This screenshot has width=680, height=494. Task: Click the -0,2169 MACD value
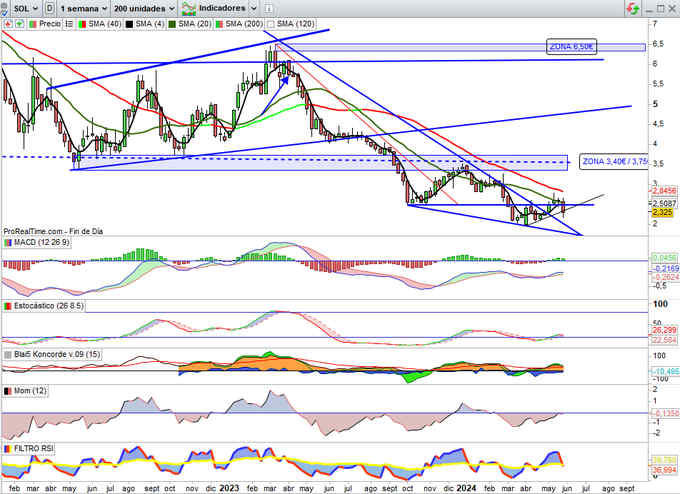pos(665,269)
